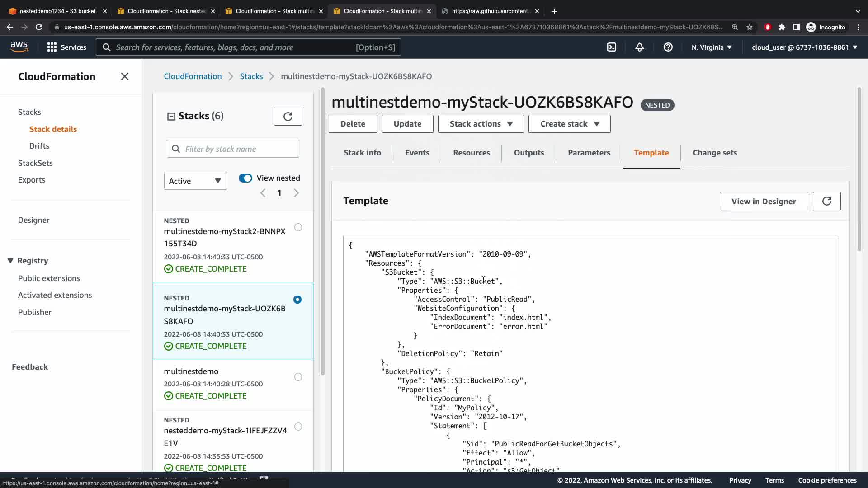Refresh the Template panel
This screenshot has width=868, height=488.
click(826, 201)
